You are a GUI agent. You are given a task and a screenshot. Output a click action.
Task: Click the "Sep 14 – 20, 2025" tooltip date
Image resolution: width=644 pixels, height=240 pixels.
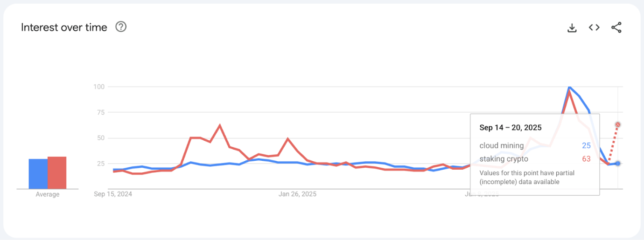pyautogui.click(x=511, y=128)
